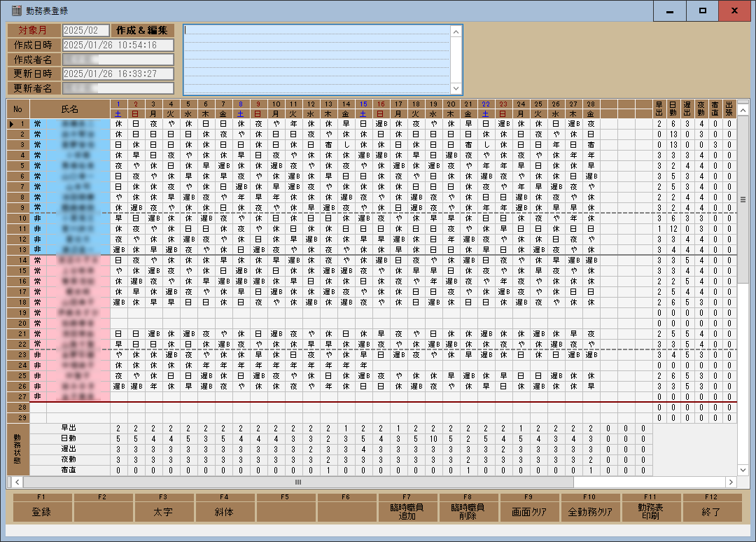The image size is (756, 542).
Task: Click the grid vertical scrollbar down arrow
Action: pos(743,470)
